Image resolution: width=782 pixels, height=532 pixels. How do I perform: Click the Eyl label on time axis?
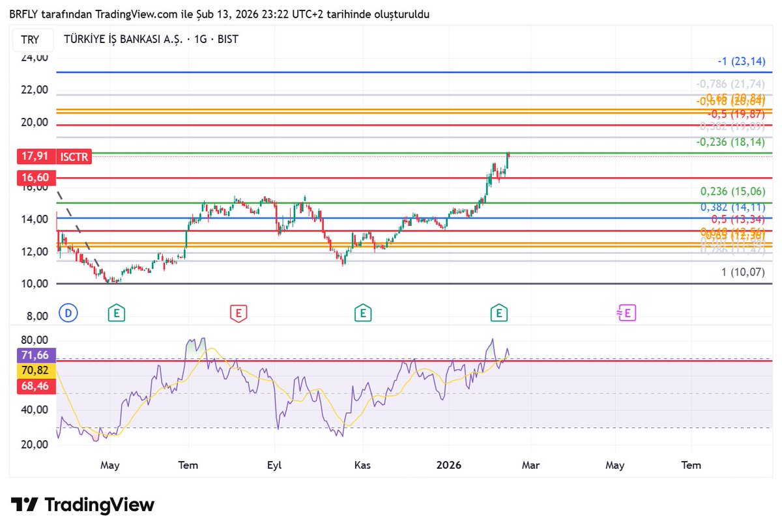pyautogui.click(x=274, y=465)
